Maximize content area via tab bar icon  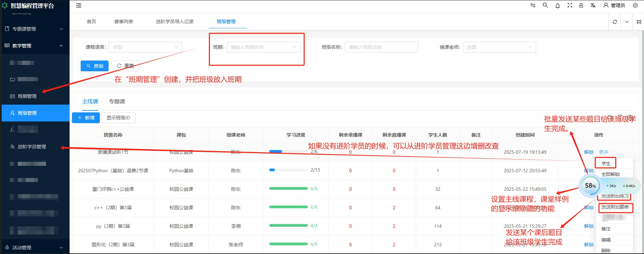[x=639, y=22]
